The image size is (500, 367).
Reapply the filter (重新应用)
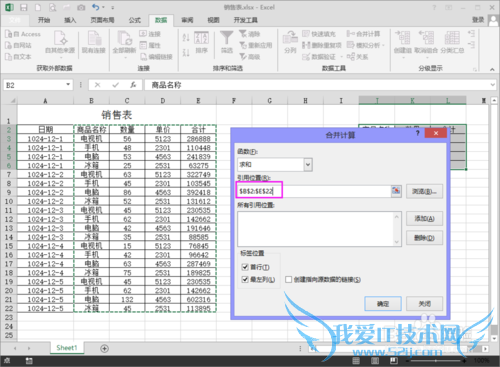[256, 45]
